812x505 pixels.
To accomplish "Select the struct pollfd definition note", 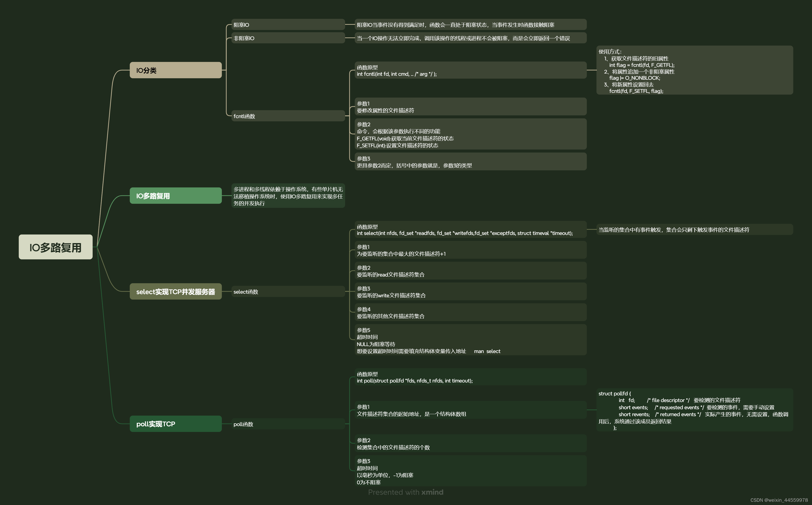I will pos(695,410).
